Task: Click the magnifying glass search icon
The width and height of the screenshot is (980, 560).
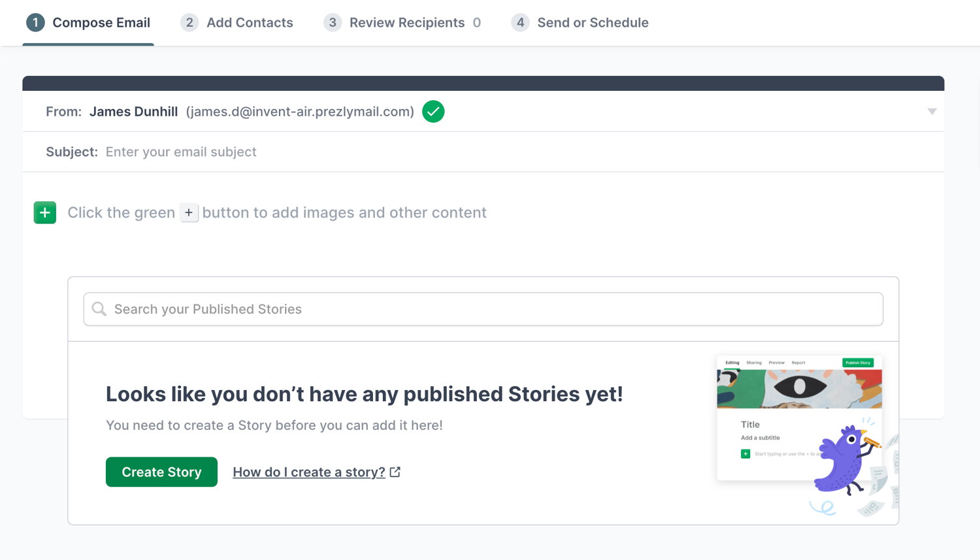Action: click(99, 309)
